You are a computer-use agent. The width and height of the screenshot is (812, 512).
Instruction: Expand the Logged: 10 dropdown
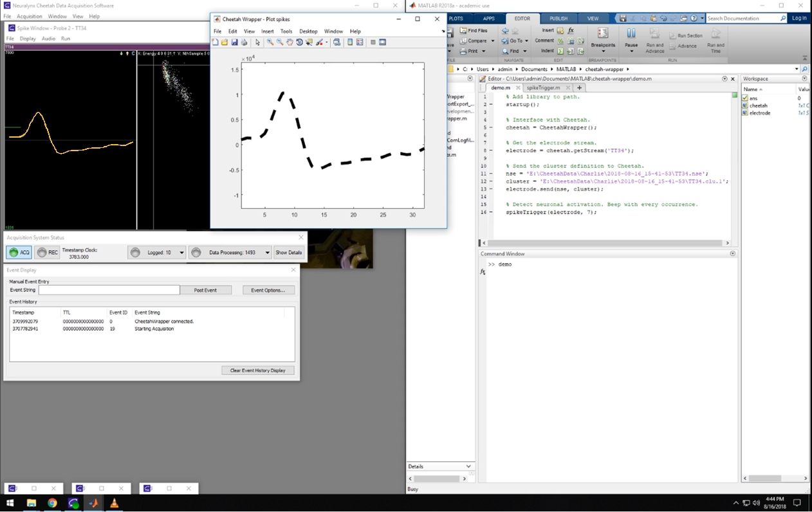pyautogui.click(x=181, y=253)
